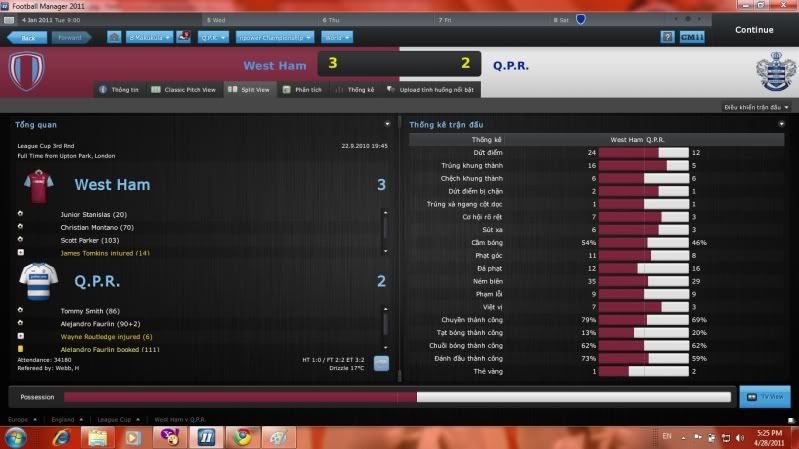799x449 pixels.
Task: Click the West Ham kit shirt image
Action: pos(39,186)
